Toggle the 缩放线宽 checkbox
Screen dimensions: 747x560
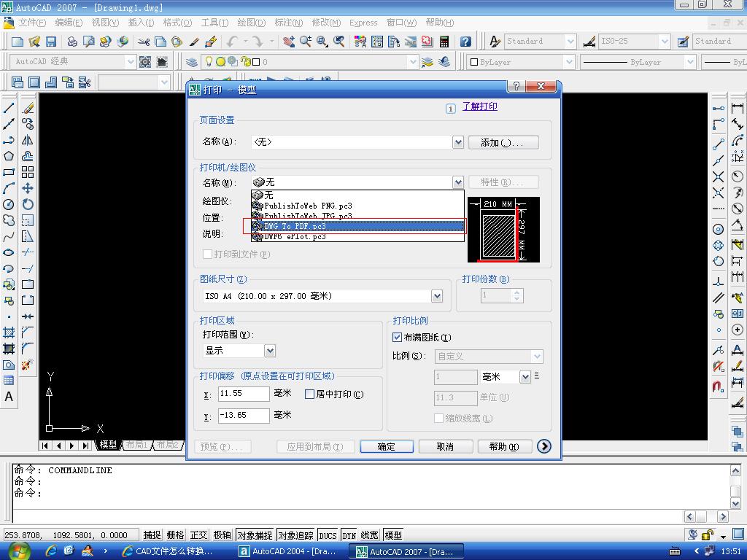438,419
